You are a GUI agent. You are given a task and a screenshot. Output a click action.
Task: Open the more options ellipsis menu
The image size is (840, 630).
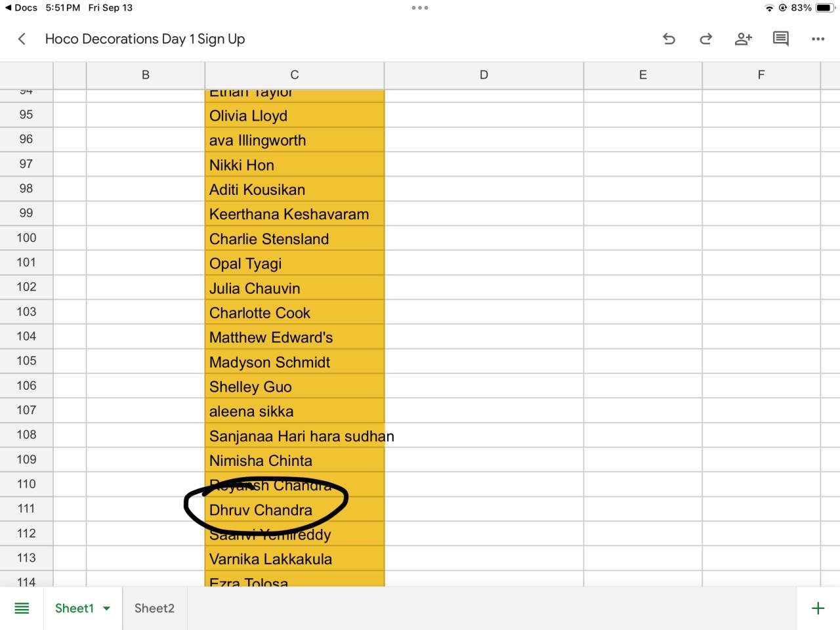coord(818,39)
